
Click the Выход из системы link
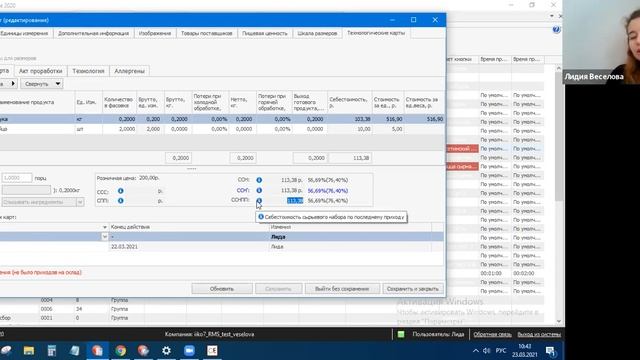539,334
